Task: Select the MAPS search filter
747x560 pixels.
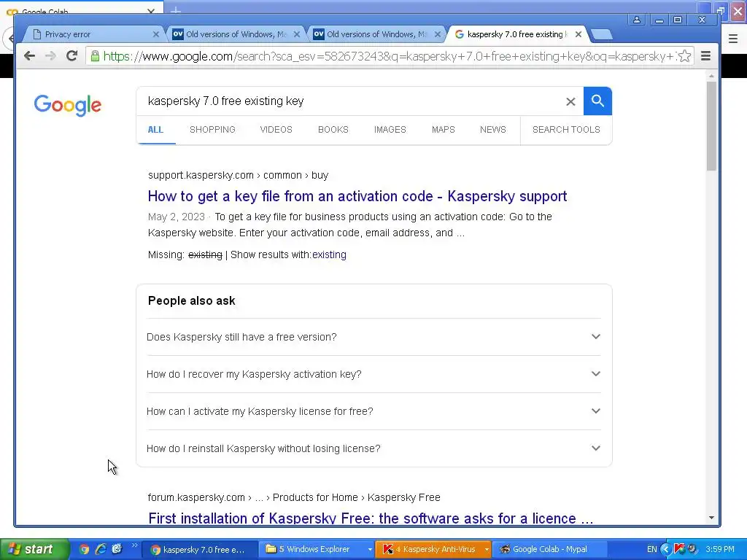Action: pyautogui.click(x=443, y=130)
